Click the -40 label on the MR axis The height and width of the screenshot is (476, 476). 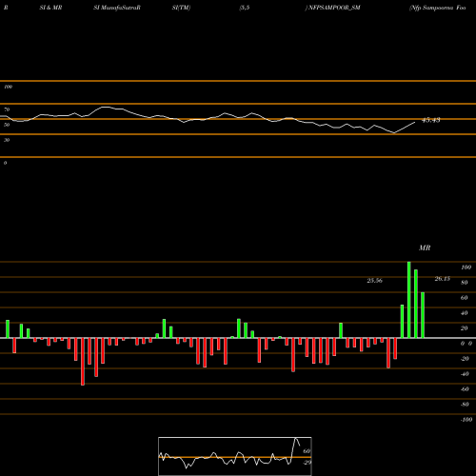tap(465, 374)
